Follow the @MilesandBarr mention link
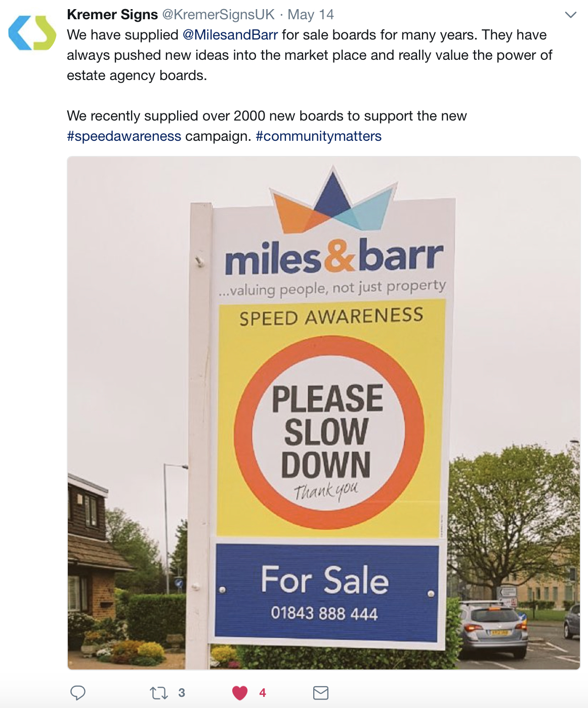 click(x=230, y=34)
